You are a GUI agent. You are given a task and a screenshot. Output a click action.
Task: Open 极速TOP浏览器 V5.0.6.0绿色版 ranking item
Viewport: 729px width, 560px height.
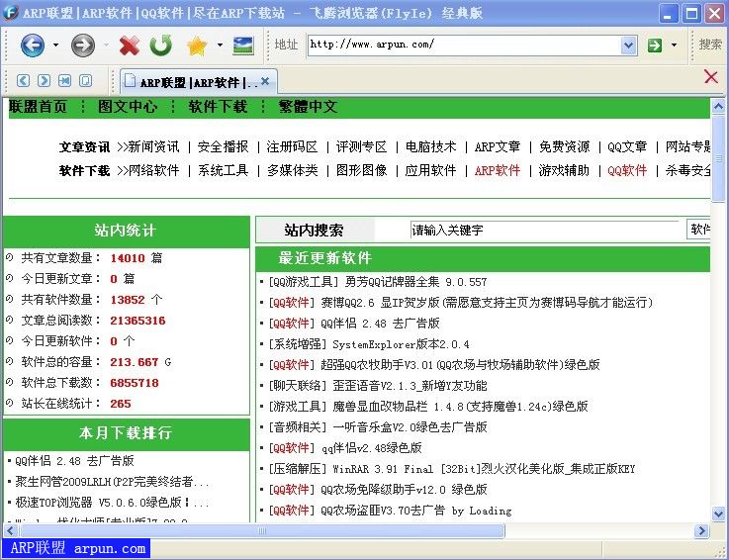(x=112, y=503)
